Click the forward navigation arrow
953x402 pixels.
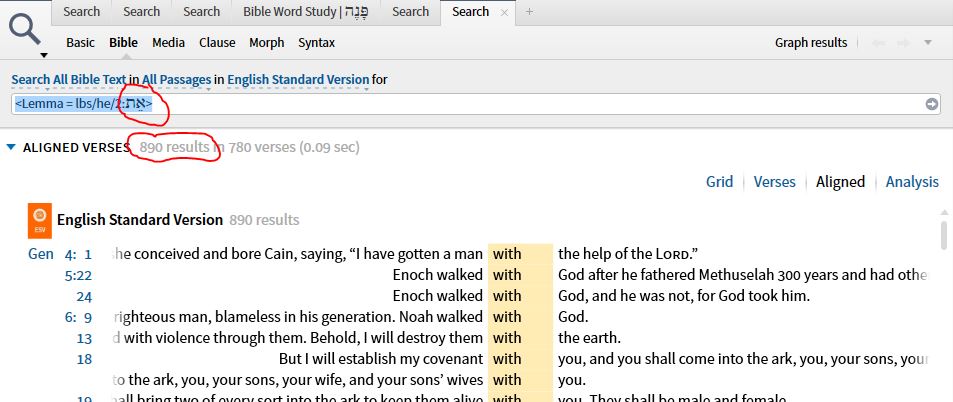click(x=905, y=43)
